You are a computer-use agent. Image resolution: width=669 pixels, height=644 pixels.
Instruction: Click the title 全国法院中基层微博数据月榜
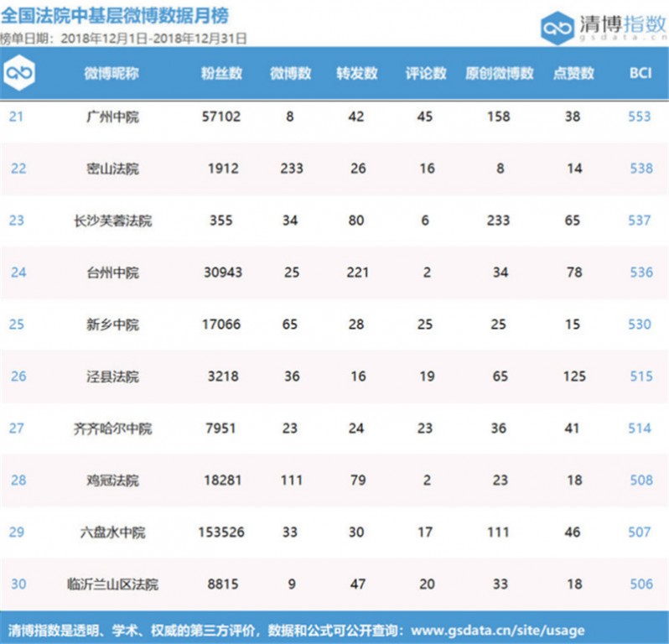tap(115, 16)
